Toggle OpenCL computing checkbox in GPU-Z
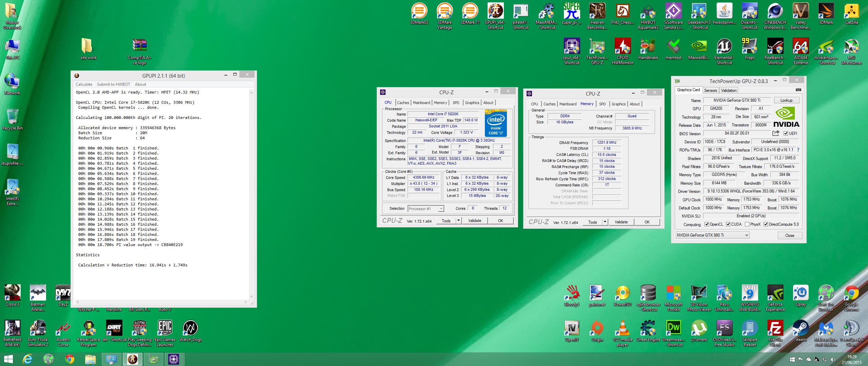The height and width of the screenshot is (366, 868). tap(707, 224)
